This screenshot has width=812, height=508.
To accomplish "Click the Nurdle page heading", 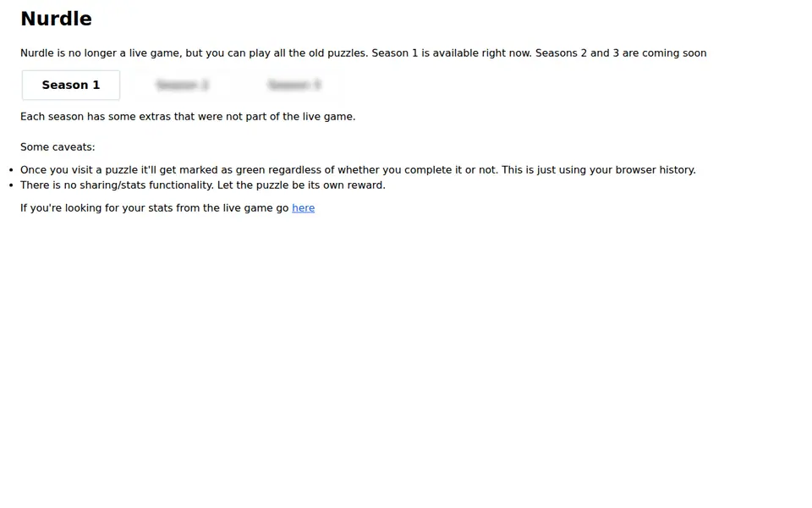I will coord(56,19).
